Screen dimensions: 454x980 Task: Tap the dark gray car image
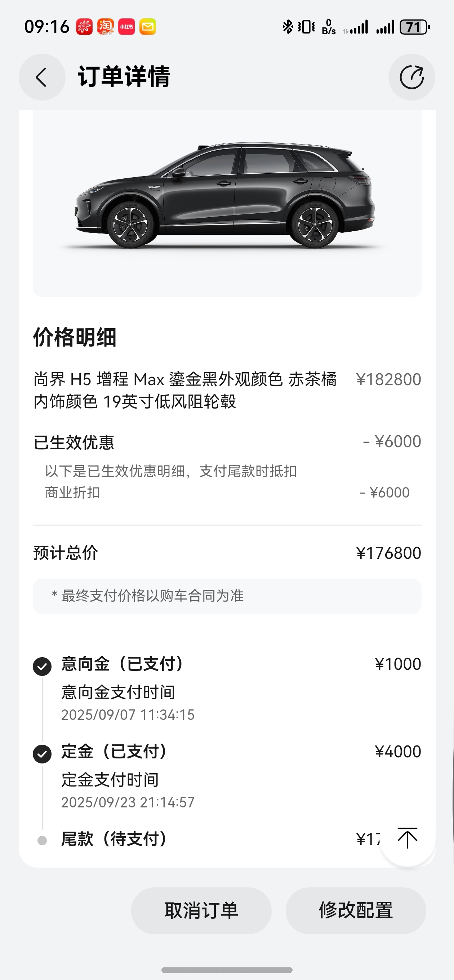(x=224, y=195)
